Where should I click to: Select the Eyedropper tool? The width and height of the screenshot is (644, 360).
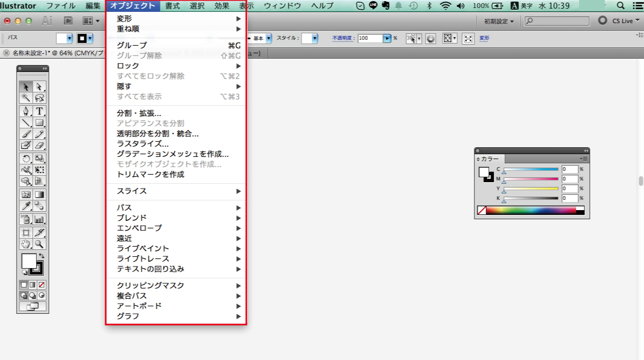[x=26, y=206]
